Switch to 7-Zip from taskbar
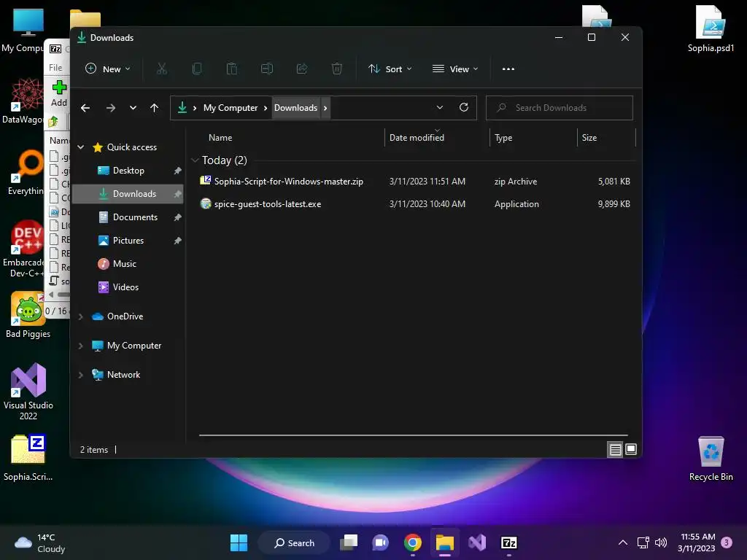The height and width of the screenshot is (560, 747). tap(508, 542)
